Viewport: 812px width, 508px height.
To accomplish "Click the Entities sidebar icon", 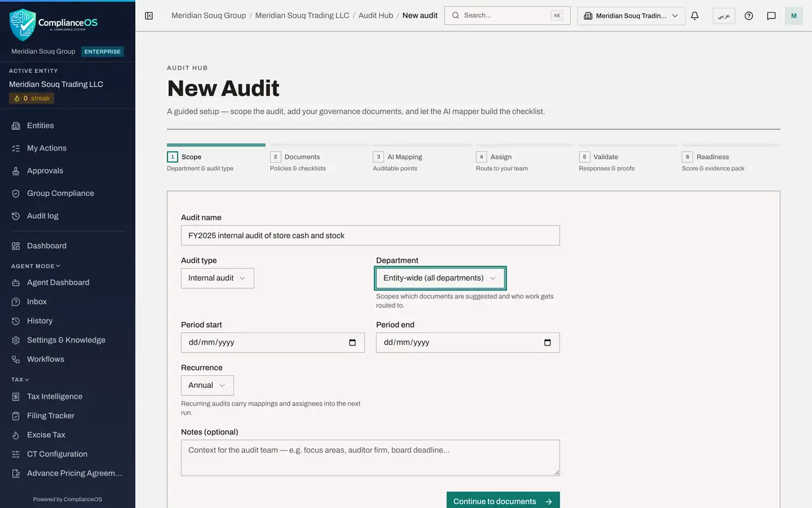I will [16, 126].
